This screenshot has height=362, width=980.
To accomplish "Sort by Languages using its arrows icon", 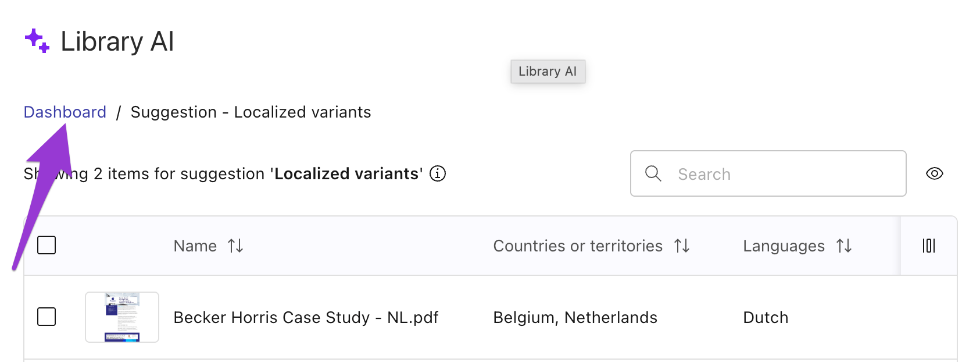I will [844, 246].
